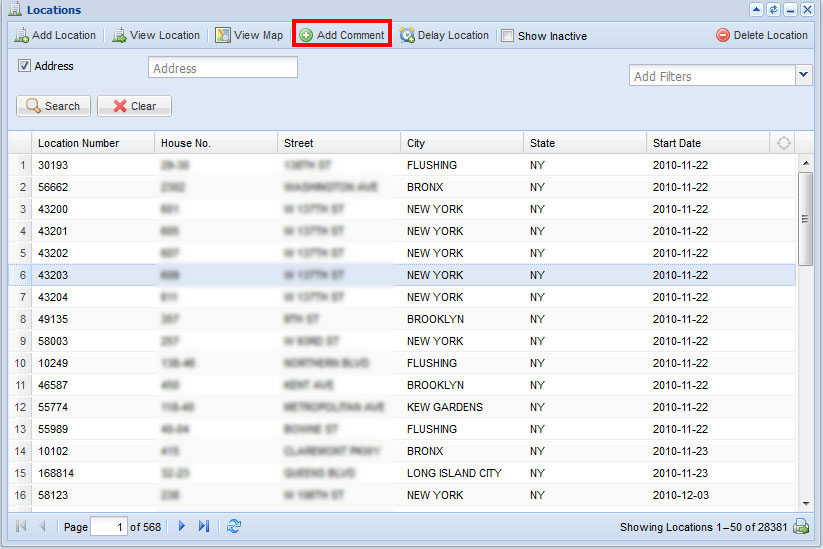Click Delay Location in the toolbar
This screenshot has height=549, width=823.
(444, 35)
